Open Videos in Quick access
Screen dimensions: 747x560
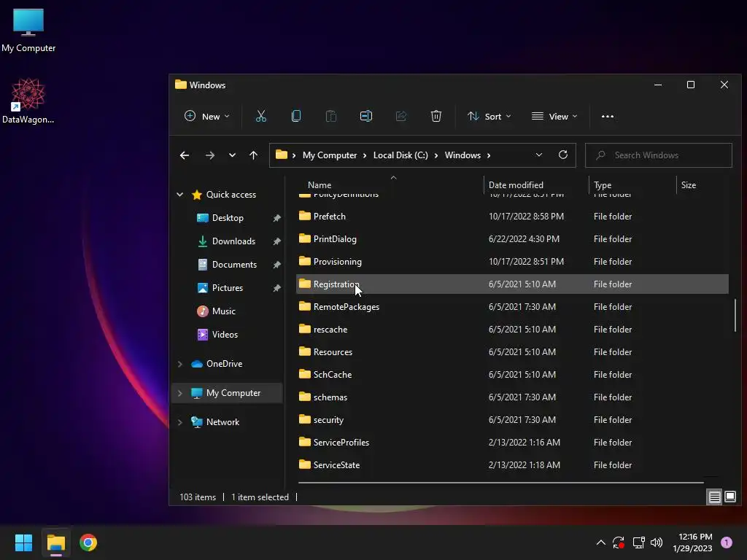point(225,334)
